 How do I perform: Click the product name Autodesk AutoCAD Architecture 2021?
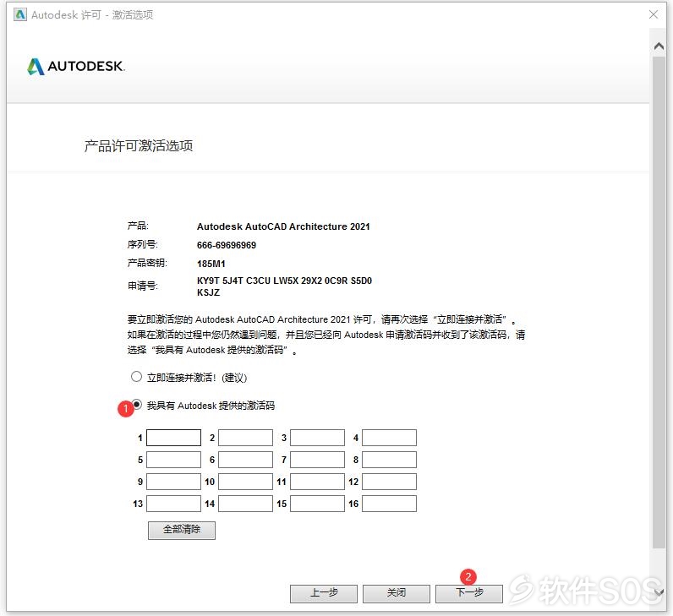click(x=283, y=226)
